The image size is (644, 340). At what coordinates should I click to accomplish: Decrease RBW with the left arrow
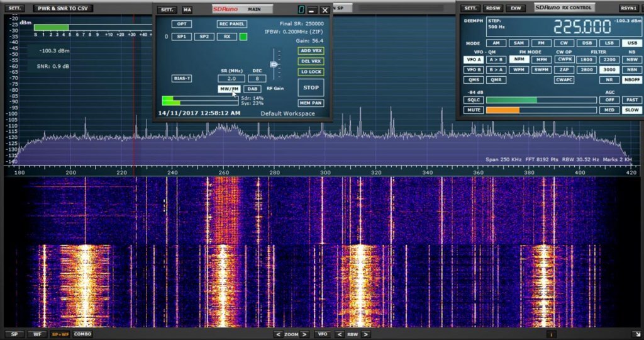(339, 334)
